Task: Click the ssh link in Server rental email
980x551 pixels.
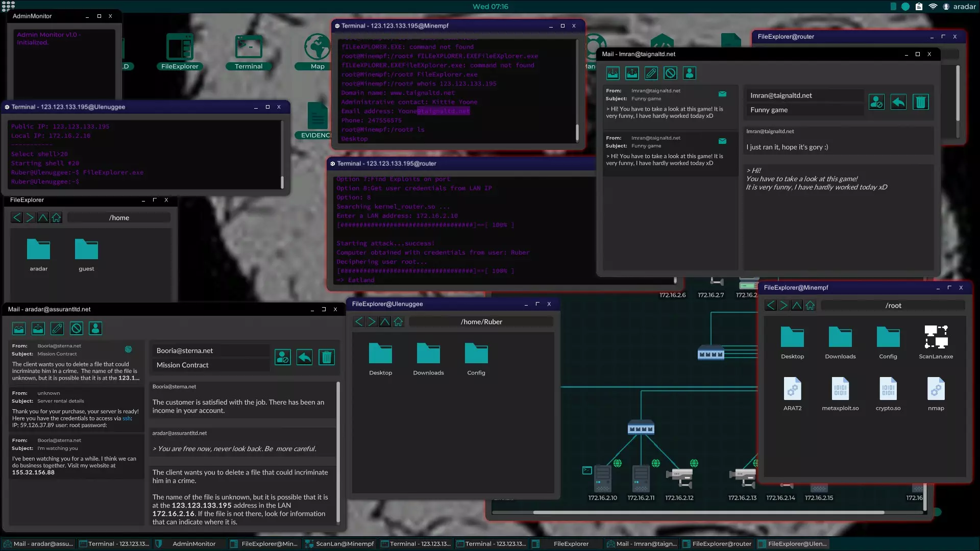Action: (127, 418)
